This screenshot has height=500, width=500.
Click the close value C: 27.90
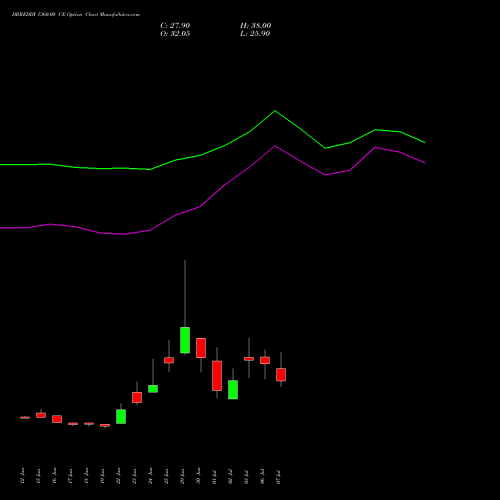point(175,26)
